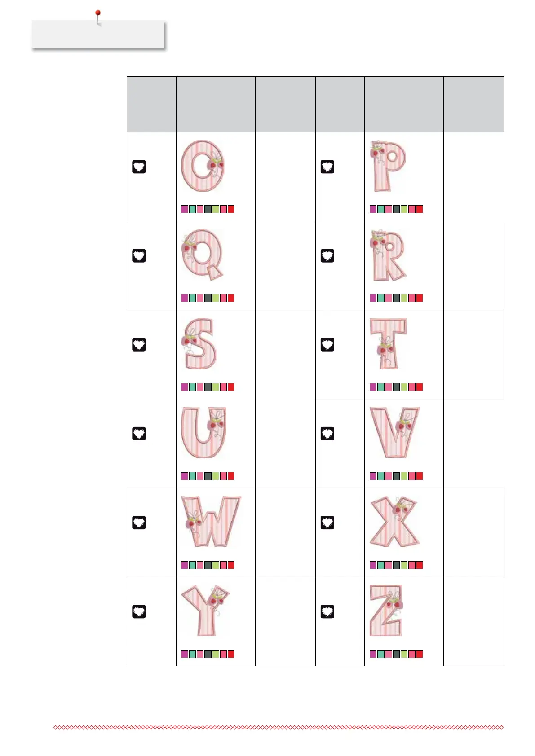Click the heart icon next to letter V
Viewport: 535px width, 756px height.
(x=327, y=434)
